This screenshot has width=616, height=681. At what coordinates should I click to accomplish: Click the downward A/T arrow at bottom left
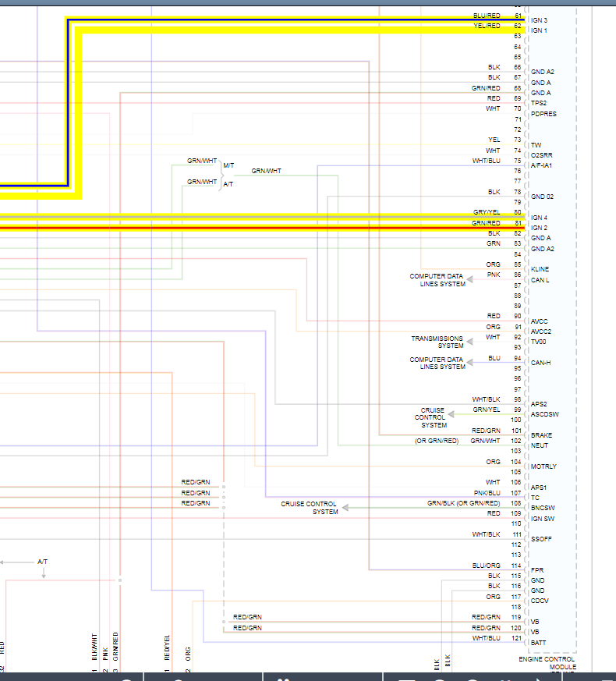pyautogui.click(x=44, y=573)
